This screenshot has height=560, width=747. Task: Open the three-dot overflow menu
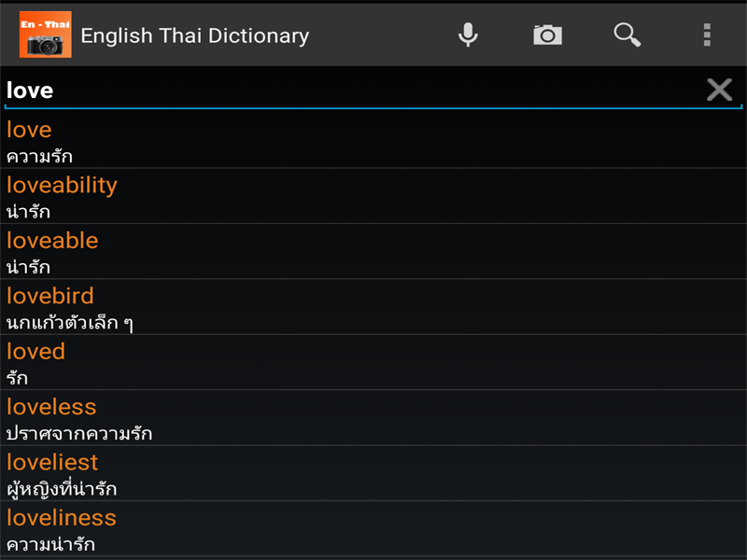point(707,35)
